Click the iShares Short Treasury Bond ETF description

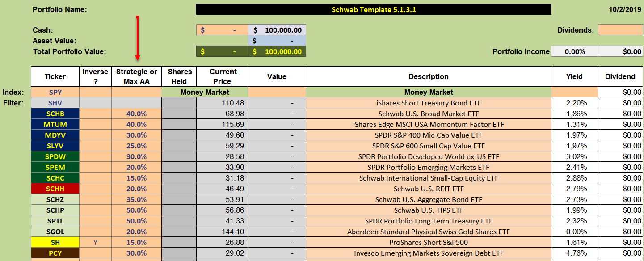pos(428,103)
